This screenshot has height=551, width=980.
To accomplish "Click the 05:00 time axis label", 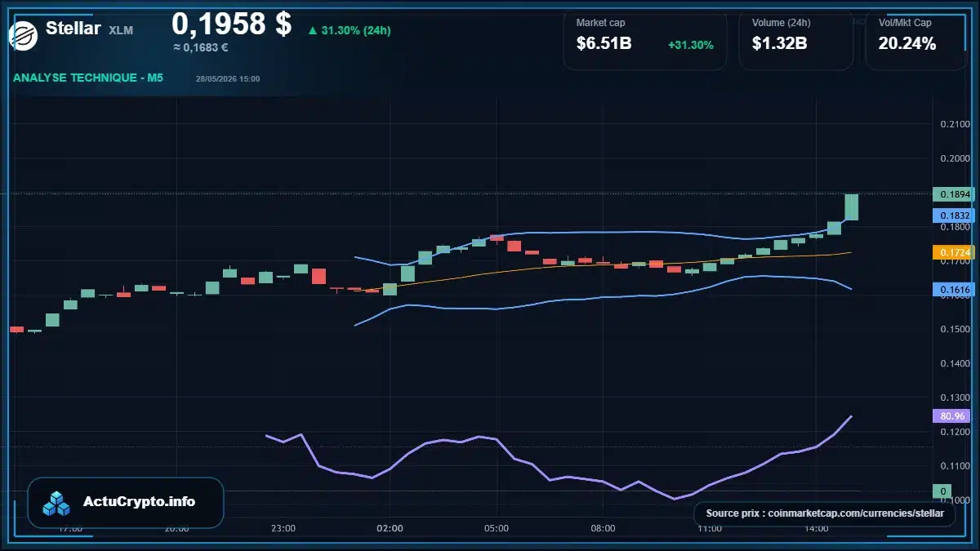I will pyautogui.click(x=497, y=528).
